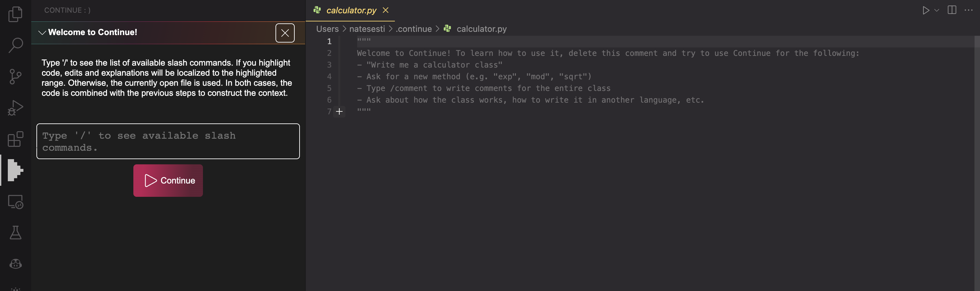
Task: Dismiss the Welcome tutorial with X
Action: 285,33
